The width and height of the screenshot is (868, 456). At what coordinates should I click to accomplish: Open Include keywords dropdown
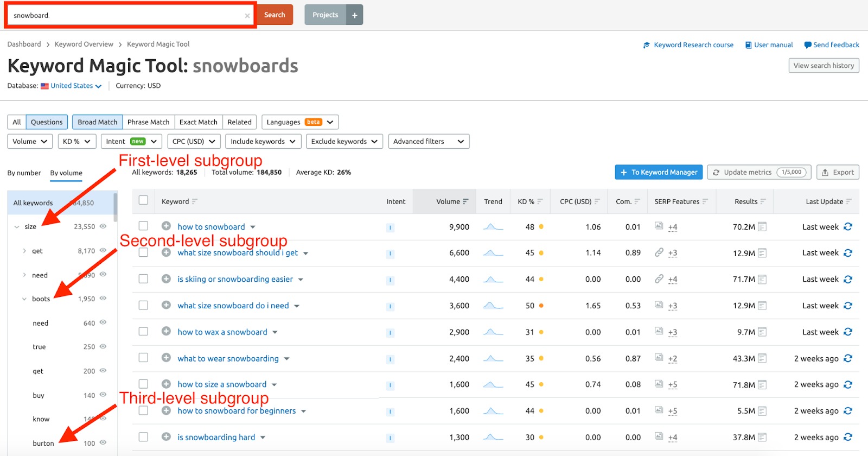point(264,141)
